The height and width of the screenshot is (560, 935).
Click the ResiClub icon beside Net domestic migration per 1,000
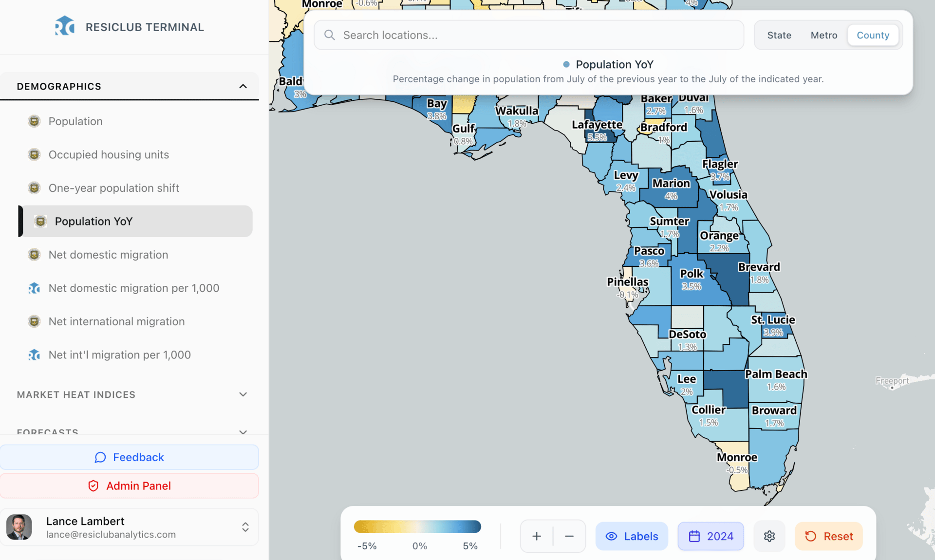(34, 288)
